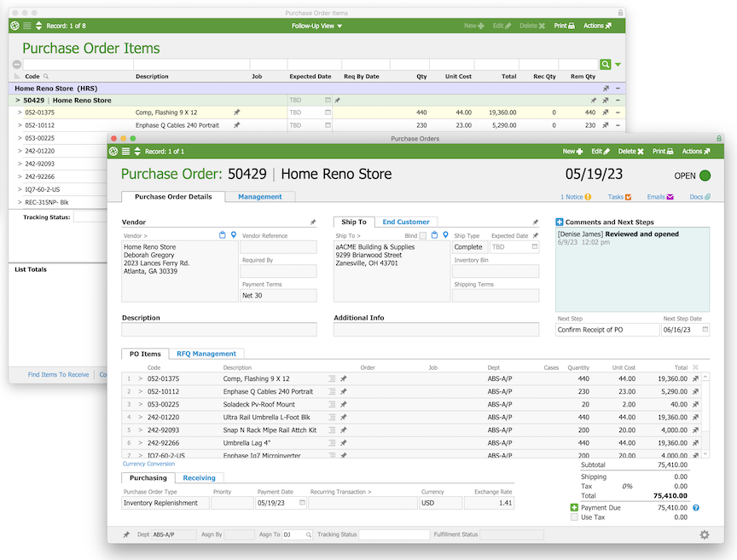737x560 pixels.
Task: Click the clipboard icon next to Ship To
Action: tap(434, 235)
